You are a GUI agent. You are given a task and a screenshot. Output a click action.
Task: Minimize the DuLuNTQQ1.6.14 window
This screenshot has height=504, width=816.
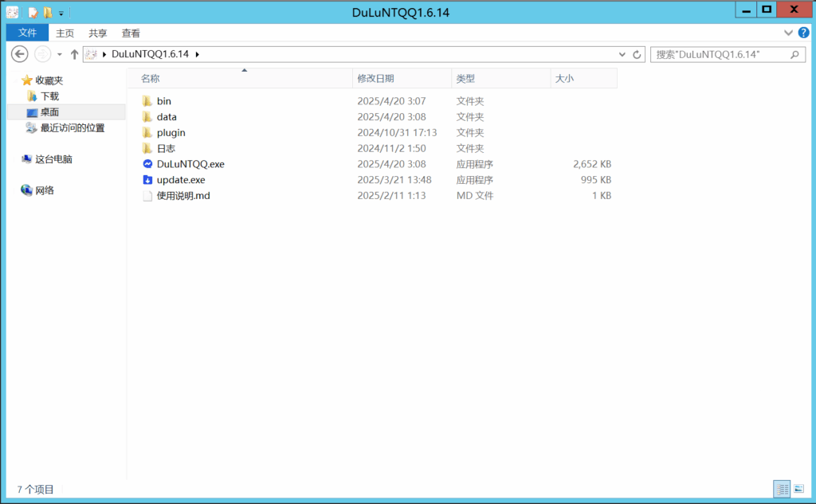[746, 10]
